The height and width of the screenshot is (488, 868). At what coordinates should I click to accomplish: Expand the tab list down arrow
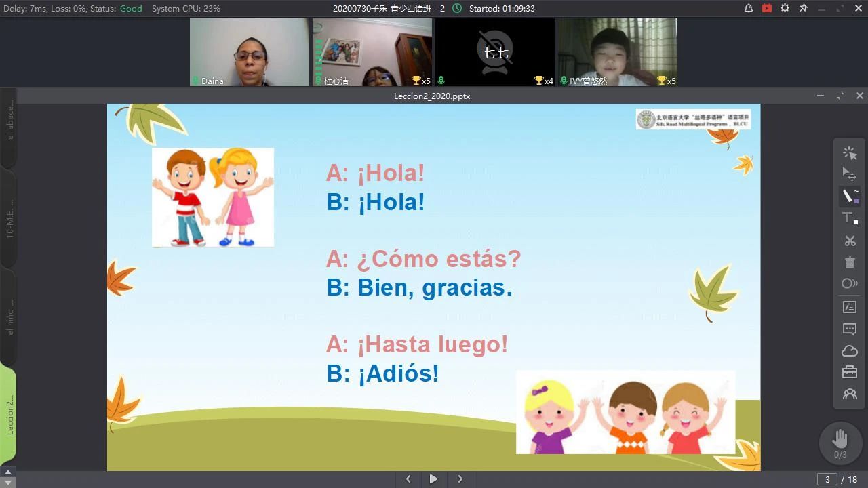8,481
